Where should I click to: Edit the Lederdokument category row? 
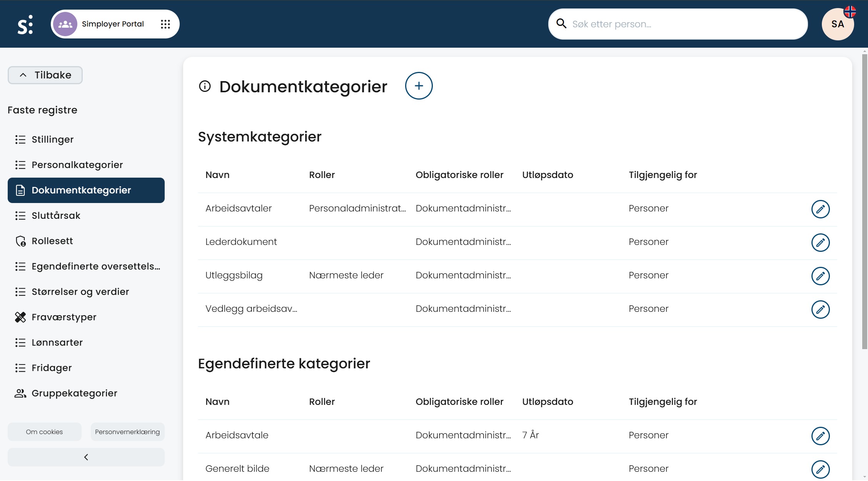pyautogui.click(x=820, y=243)
